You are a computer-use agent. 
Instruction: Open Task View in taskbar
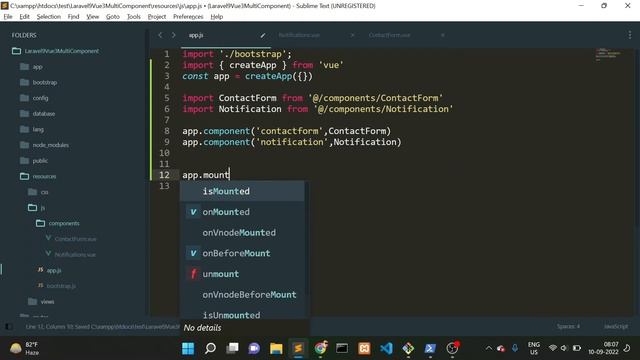coord(232,348)
